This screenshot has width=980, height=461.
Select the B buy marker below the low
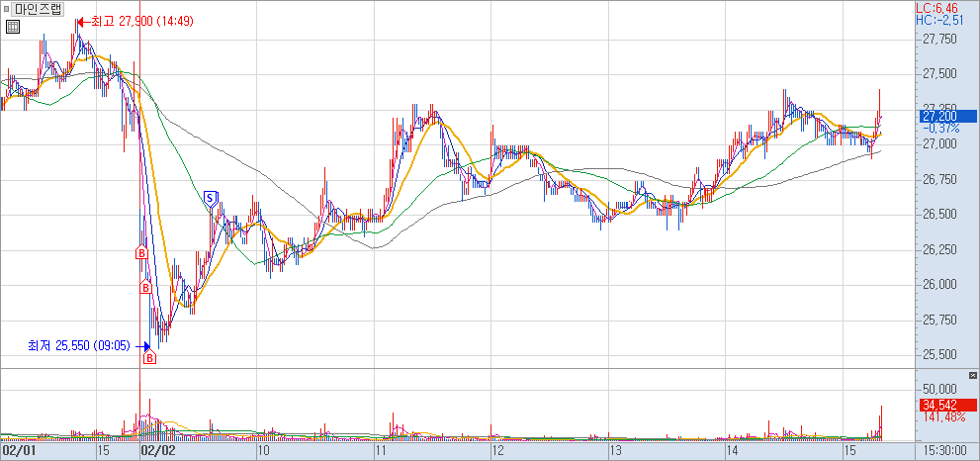150,356
